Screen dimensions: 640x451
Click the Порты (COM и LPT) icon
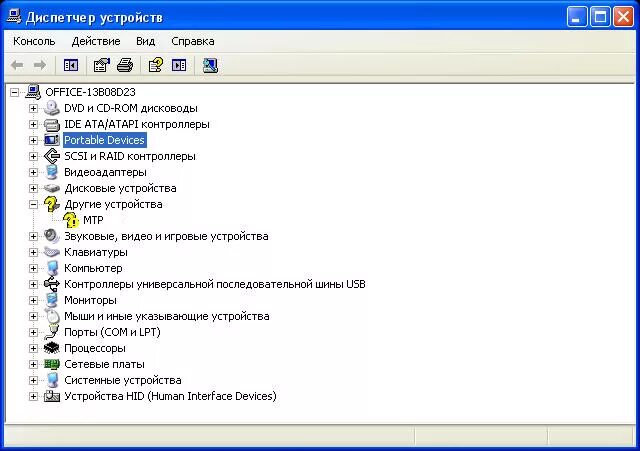(x=52, y=332)
